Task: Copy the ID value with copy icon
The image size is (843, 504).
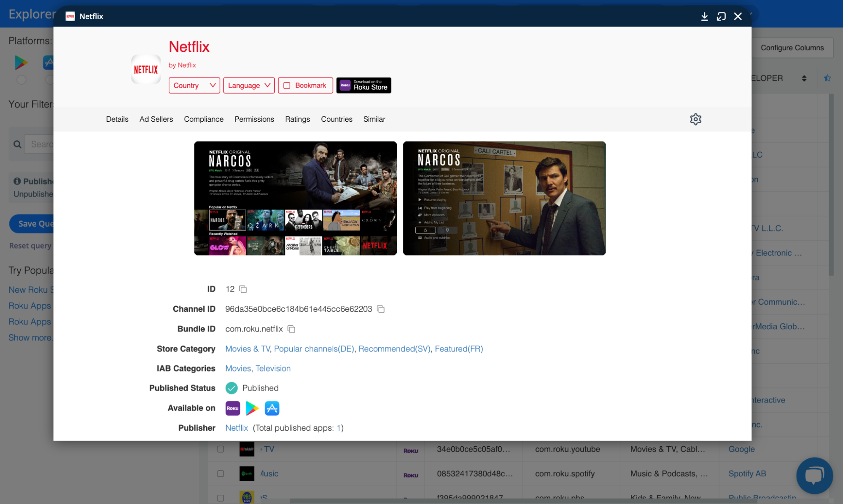Action: coord(243,289)
